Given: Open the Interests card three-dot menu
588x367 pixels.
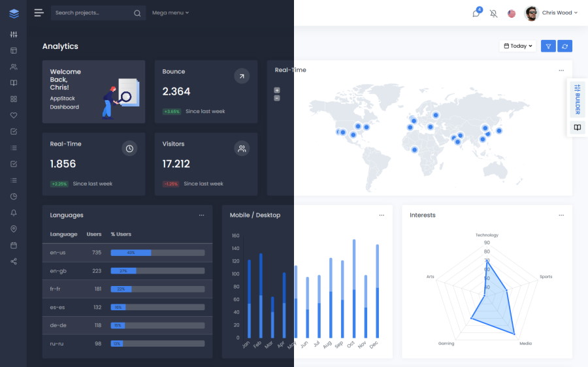Looking at the screenshot, I should tap(561, 215).
